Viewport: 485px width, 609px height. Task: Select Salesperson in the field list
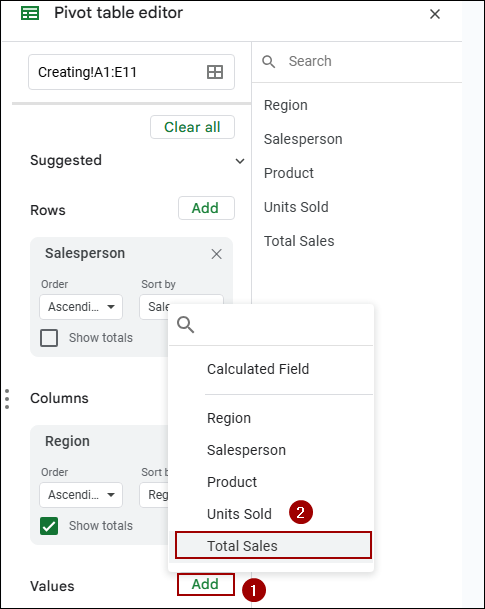(303, 139)
